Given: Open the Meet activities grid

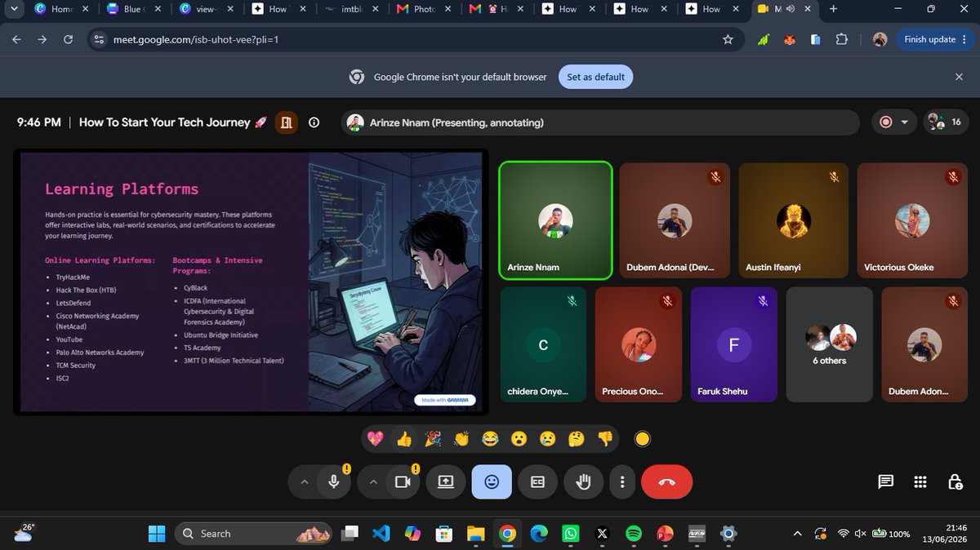Looking at the screenshot, I should tap(920, 481).
